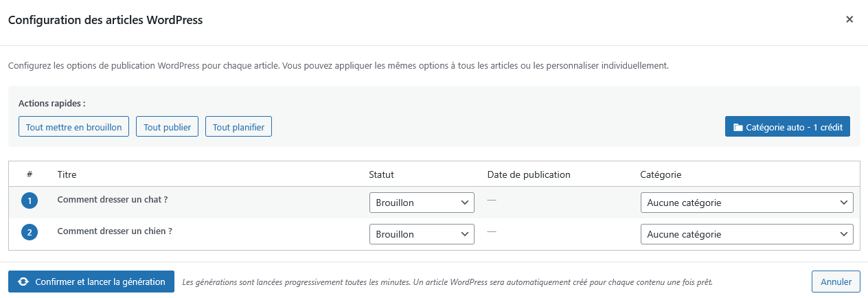Viewport: 868px width, 298px height.
Task: Select the title 'Comment dresser un chien ?'
Action: [x=115, y=231]
